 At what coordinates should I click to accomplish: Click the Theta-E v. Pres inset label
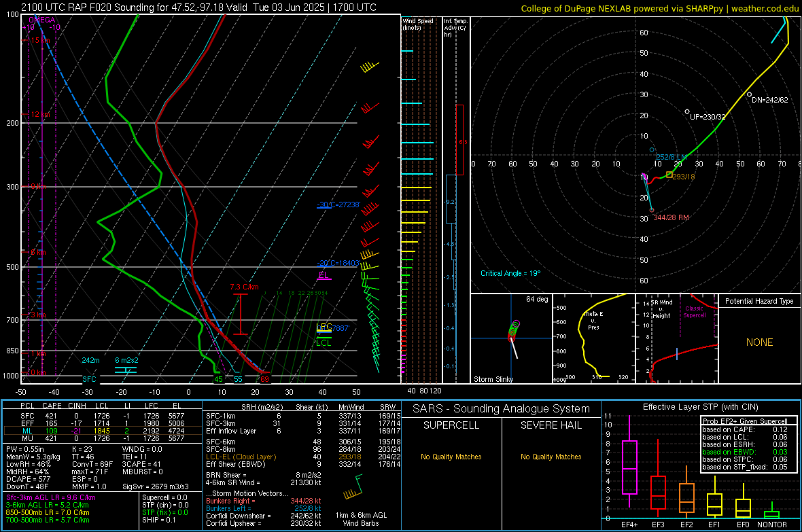pyautogui.click(x=593, y=321)
